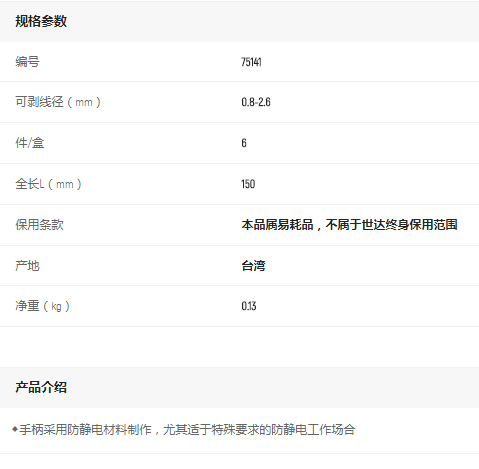Click the diamond bullet before 手柄采用
The width and height of the screenshot is (479, 469).
coord(15,429)
